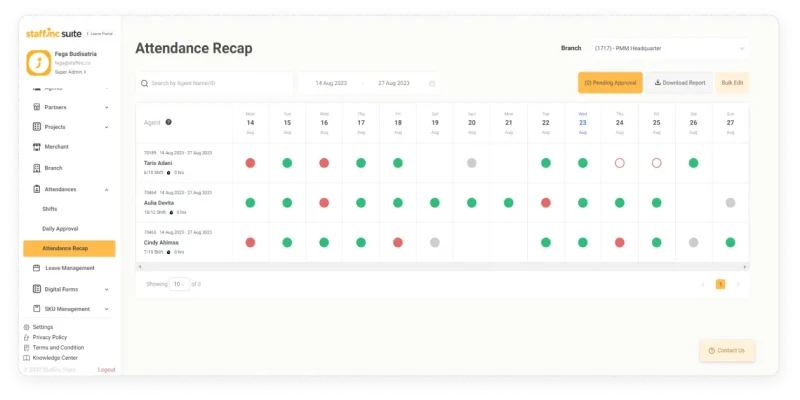Click page 1 pagination button
Image resolution: width=800 pixels, height=400 pixels.
[x=720, y=284]
